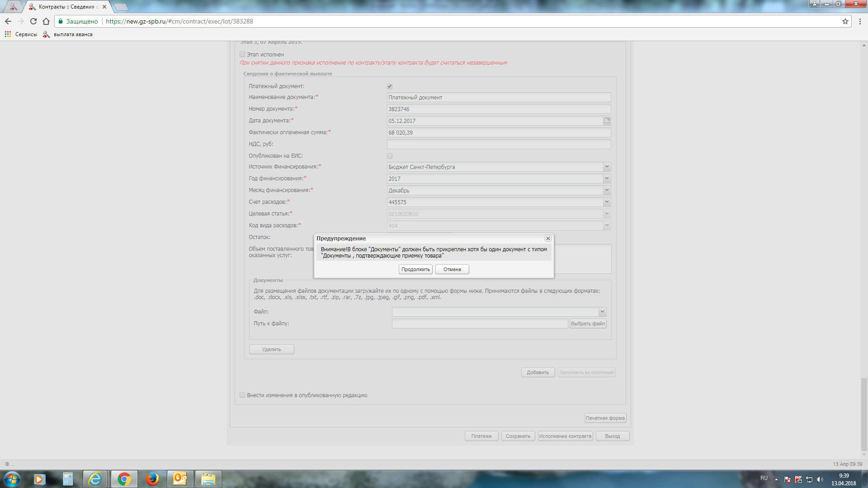Expand the Файл dropdown in Документы

pyautogui.click(x=602, y=312)
